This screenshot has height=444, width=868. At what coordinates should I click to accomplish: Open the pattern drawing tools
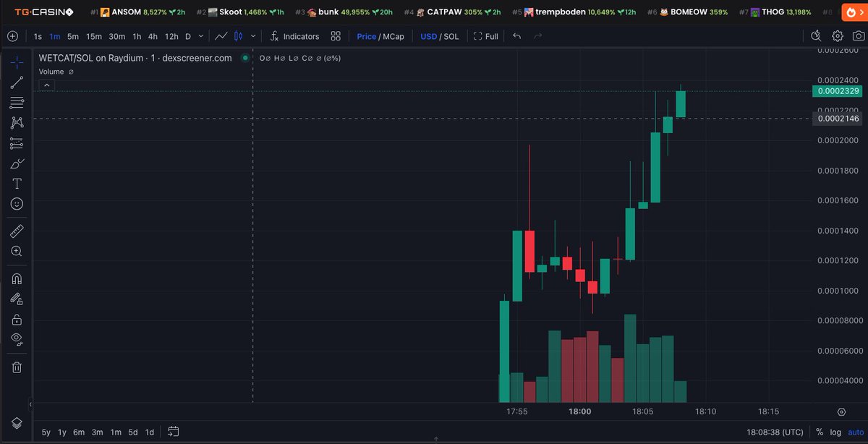[17, 123]
